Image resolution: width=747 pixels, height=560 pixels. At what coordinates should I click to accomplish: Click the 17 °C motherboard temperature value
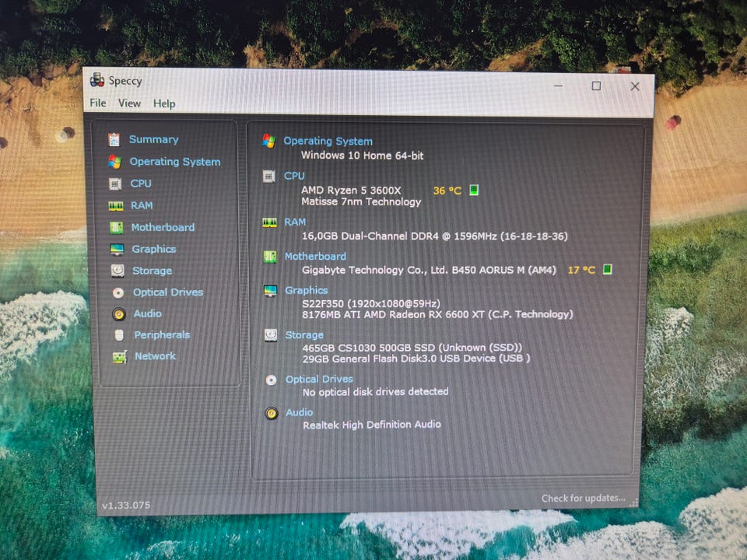pyautogui.click(x=581, y=270)
